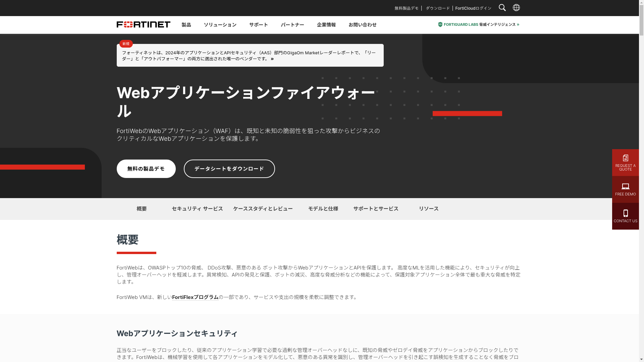Screen dimensions: 644x362
Task: Open the お問い合わせ menu
Action: [363, 25]
